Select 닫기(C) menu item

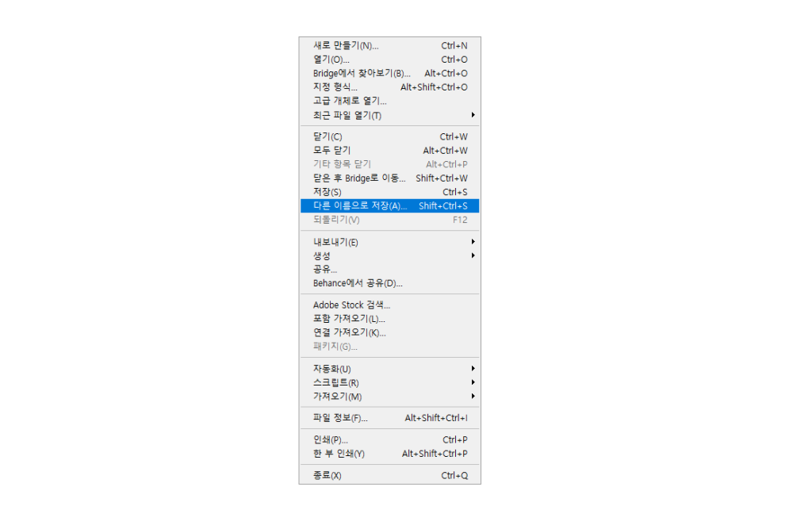point(389,136)
